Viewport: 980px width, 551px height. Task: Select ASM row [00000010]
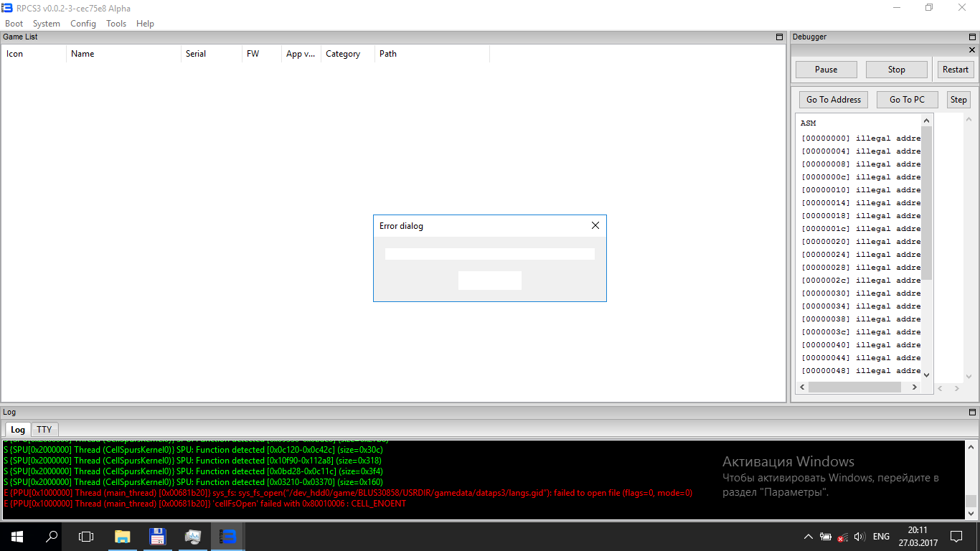[861, 190]
